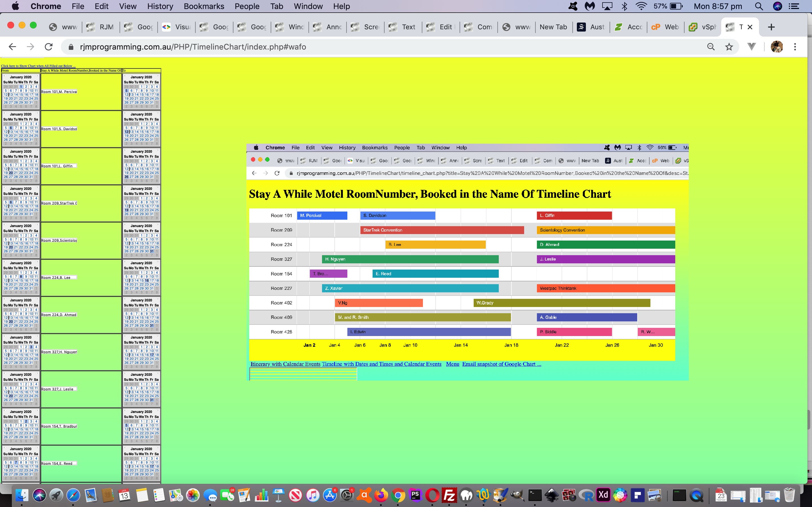Open Finder from the dock
Viewport: 812px width, 507px height.
[x=22, y=495]
